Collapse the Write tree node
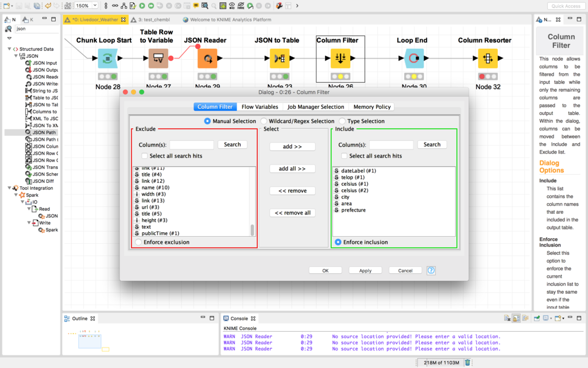 (x=29, y=223)
